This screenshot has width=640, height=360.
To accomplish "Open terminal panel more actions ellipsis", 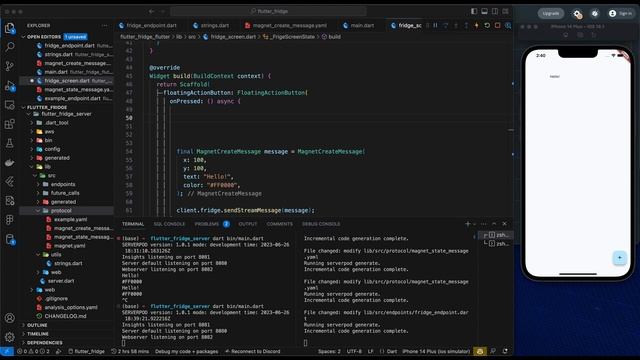I will (484, 224).
